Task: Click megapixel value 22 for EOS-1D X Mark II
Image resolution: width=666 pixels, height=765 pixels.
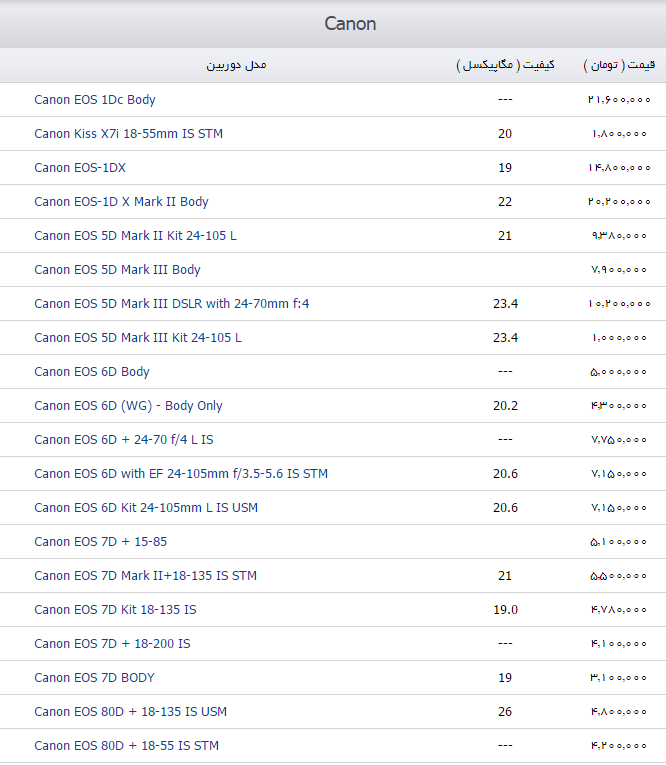Action: (x=505, y=201)
